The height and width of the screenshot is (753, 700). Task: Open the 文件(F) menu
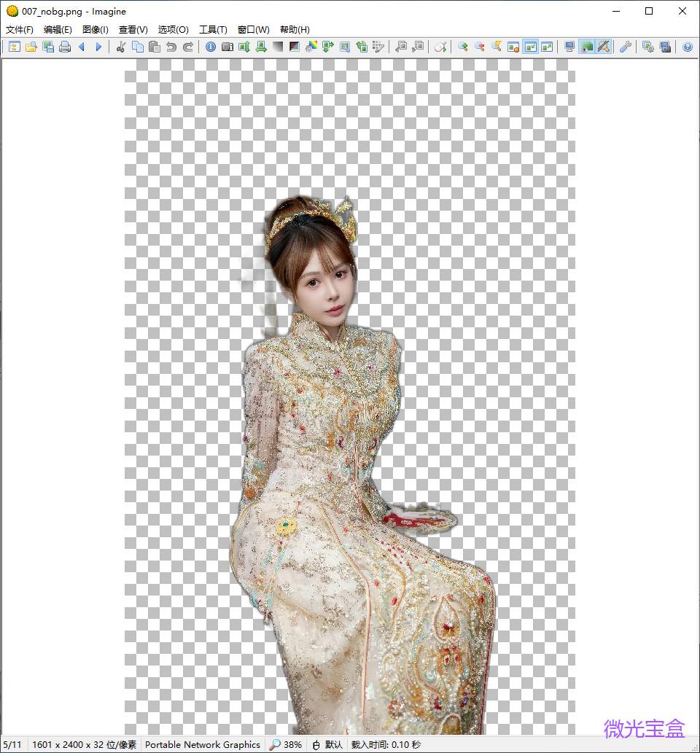click(x=19, y=30)
